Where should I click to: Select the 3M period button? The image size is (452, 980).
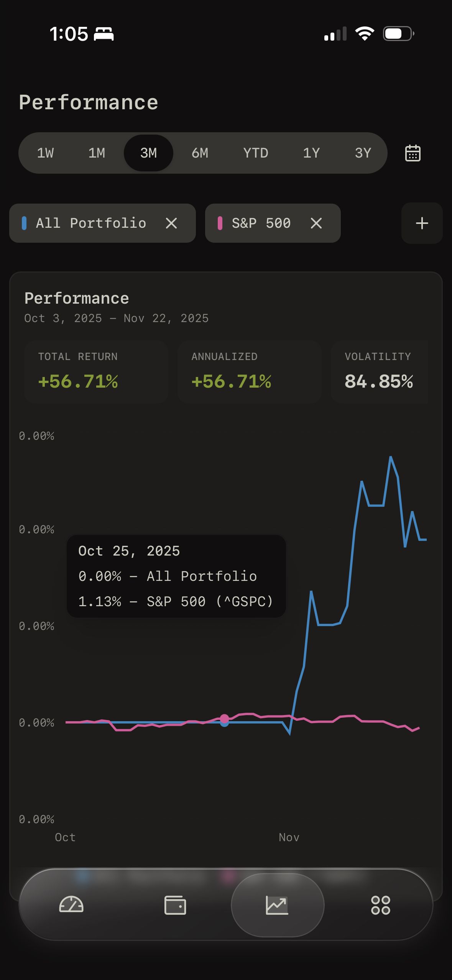[x=148, y=153]
